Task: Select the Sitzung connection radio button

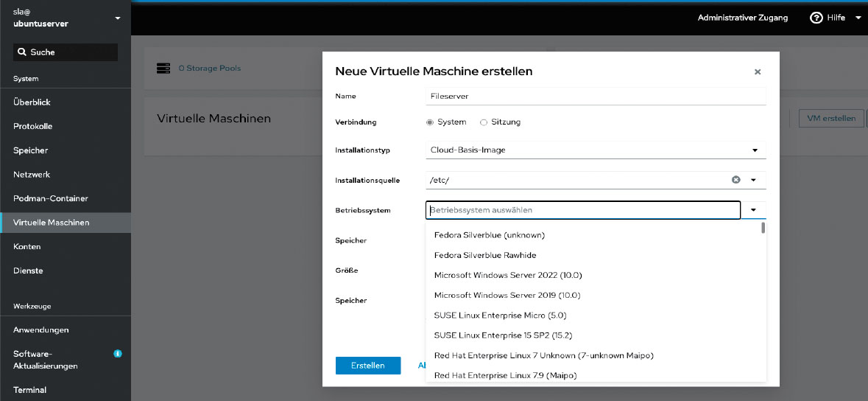Action: point(484,122)
